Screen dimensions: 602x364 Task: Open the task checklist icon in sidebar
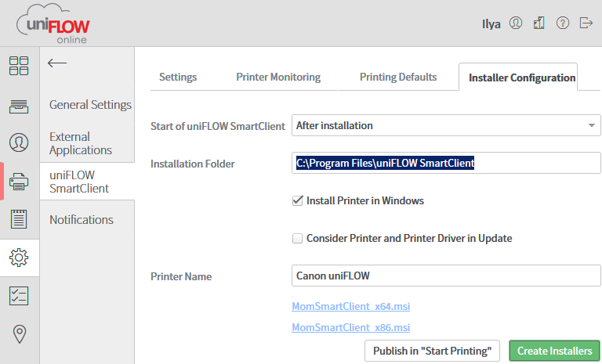[x=19, y=296]
